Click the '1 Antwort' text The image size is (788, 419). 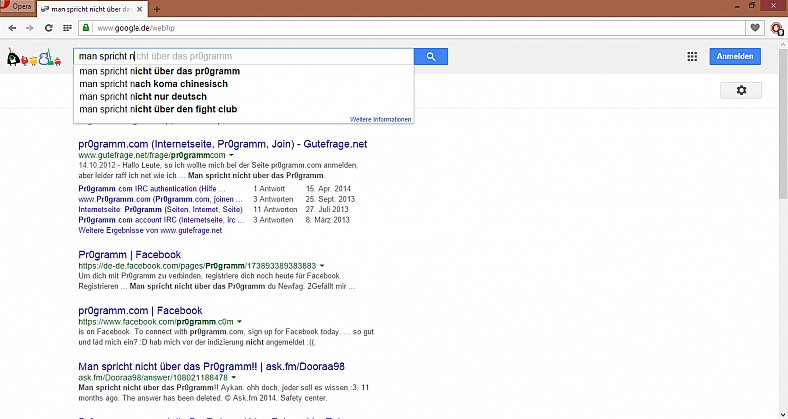(x=269, y=189)
